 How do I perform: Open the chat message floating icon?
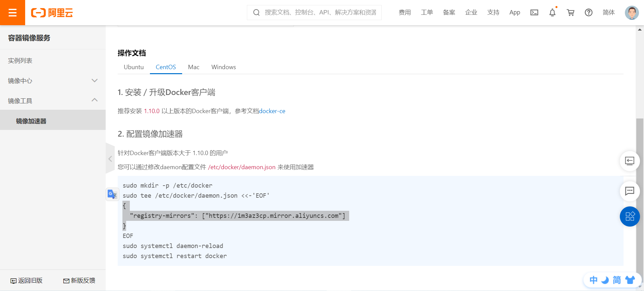(630, 191)
